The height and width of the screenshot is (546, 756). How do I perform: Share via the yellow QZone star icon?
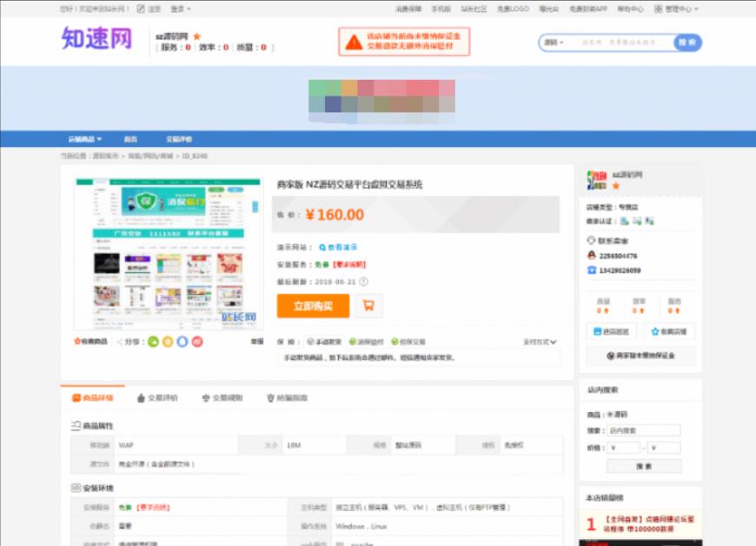[x=168, y=342]
